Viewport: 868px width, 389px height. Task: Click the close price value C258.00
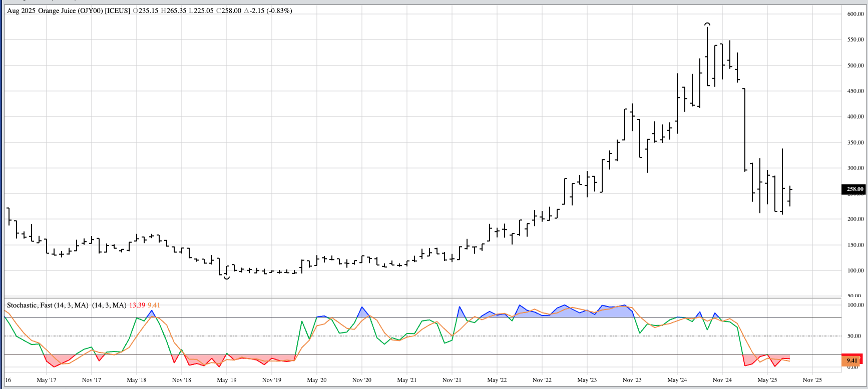tap(229, 10)
